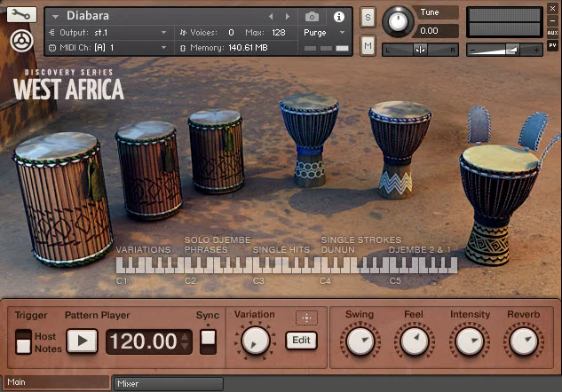Adjust the pan slider L to R
562x392 pixels.
420,50
